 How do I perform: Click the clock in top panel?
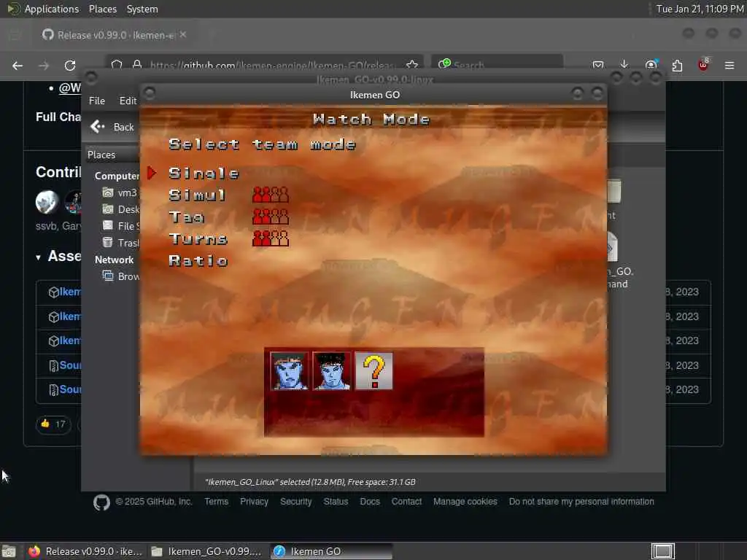[x=700, y=9]
